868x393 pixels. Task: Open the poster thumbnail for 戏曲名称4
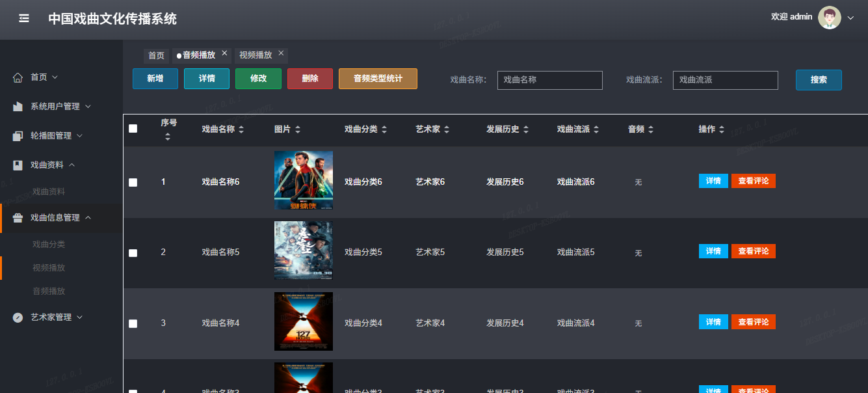(304, 321)
